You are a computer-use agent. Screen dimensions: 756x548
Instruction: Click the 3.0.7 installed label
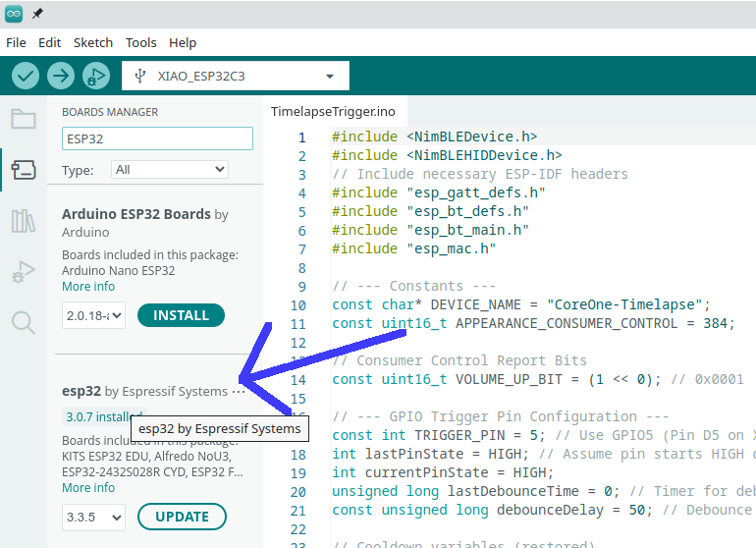(104, 416)
